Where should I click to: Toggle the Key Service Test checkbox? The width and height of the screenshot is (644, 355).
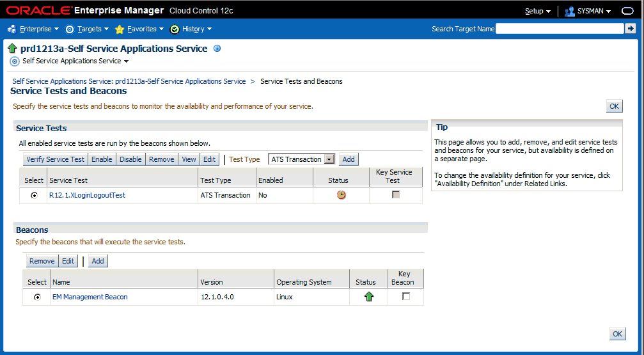click(396, 194)
